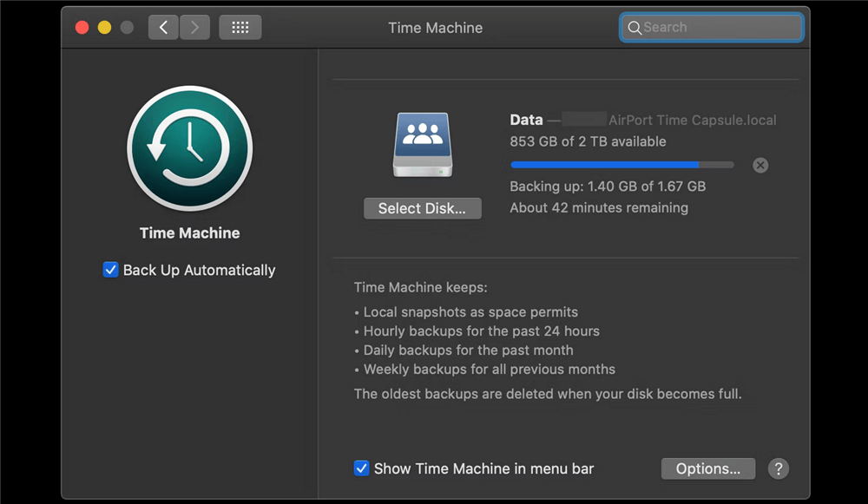This screenshot has height=504, width=868.
Task: Click the 'About 42 minutes remaining' text
Action: click(x=599, y=208)
